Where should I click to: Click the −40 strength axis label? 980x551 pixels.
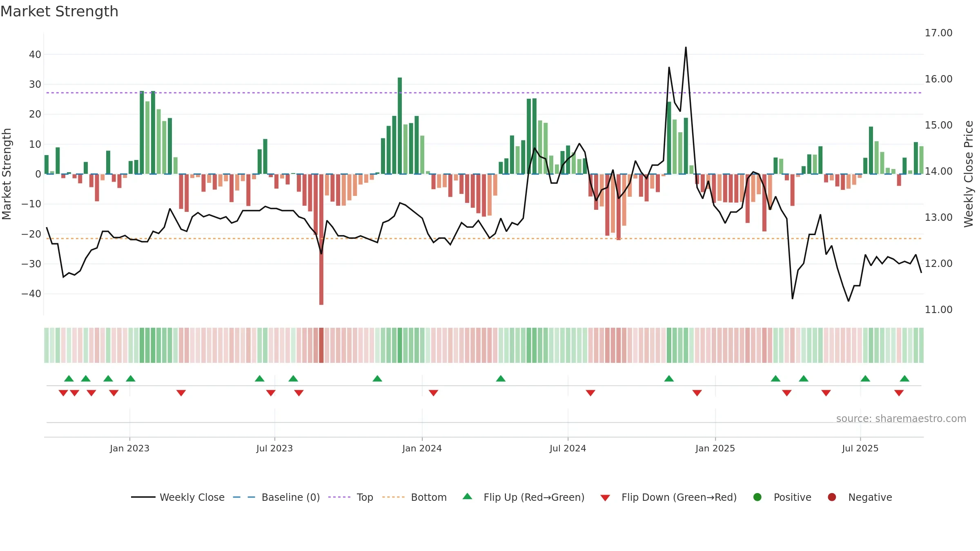point(31,294)
